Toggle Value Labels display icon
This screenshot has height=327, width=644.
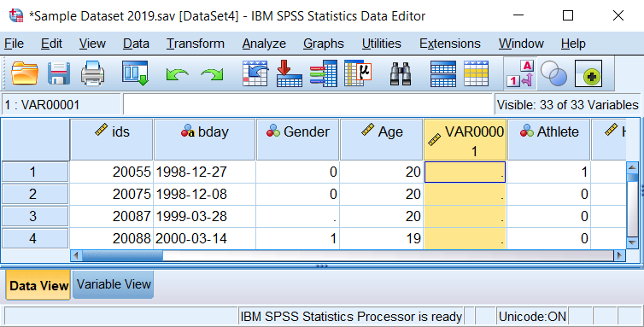(520, 73)
